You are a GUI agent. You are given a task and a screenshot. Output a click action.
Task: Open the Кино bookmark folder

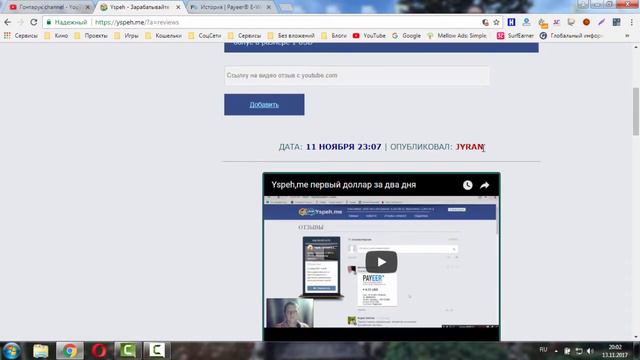pyautogui.click(x=56, y=36)
